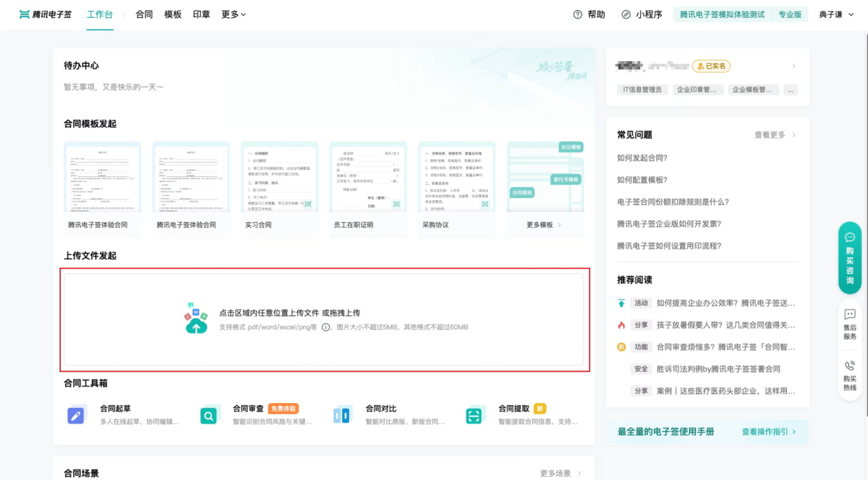Click the info icon beside supported formats
Image resolution: width=868 pixels, height=480 pixels.
326,327
